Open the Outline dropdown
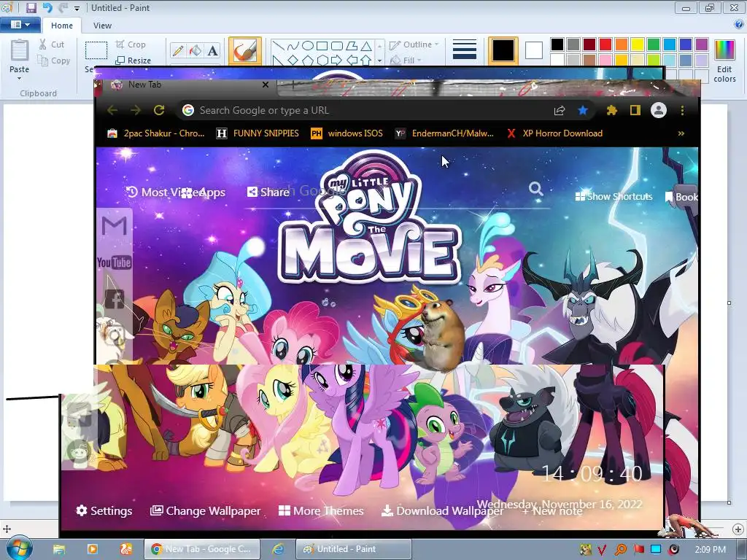The height and width of the screenshot is (560, 747). [x=414, y=44]
